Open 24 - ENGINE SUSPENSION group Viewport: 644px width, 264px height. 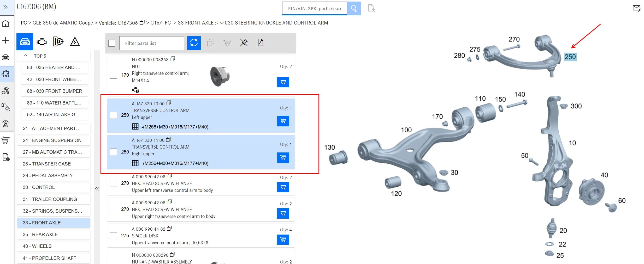coord(54,140)
